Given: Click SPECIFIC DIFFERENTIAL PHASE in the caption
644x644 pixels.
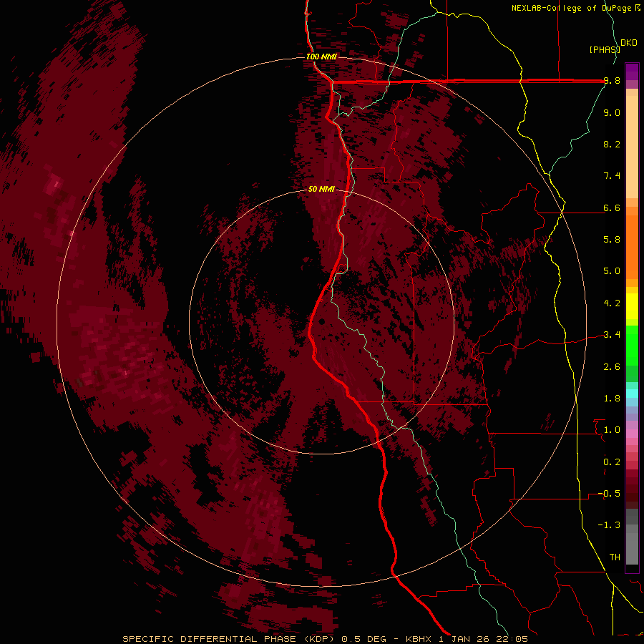Looking at the screenshot, I should click(x=209, y=639).
